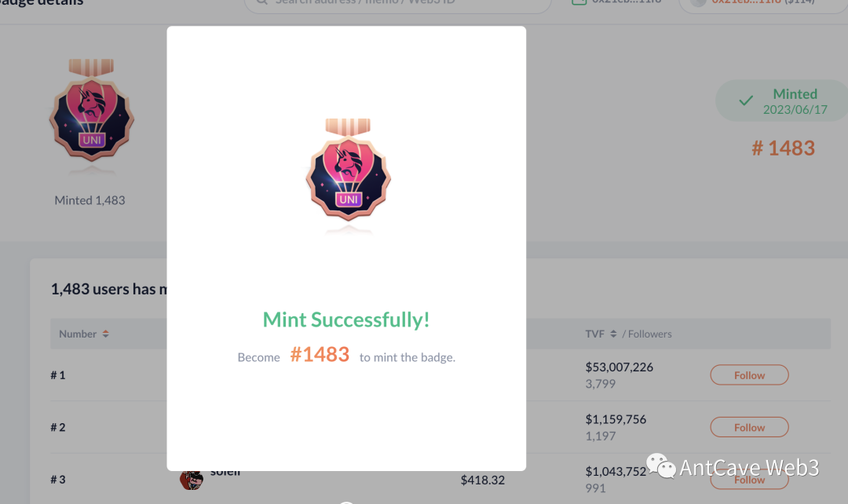
Task: Click the green checkmark beside Minted
Action: (746, 100)
